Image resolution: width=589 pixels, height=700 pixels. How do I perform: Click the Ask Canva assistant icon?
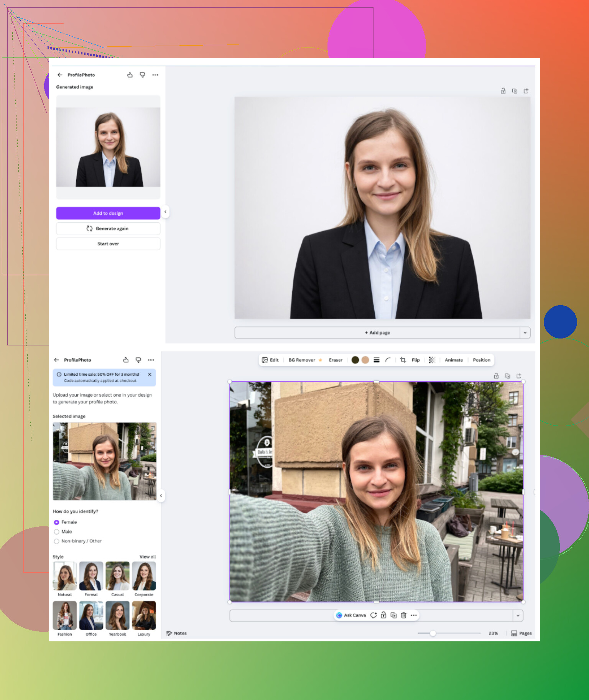click(x=339, y=615)
